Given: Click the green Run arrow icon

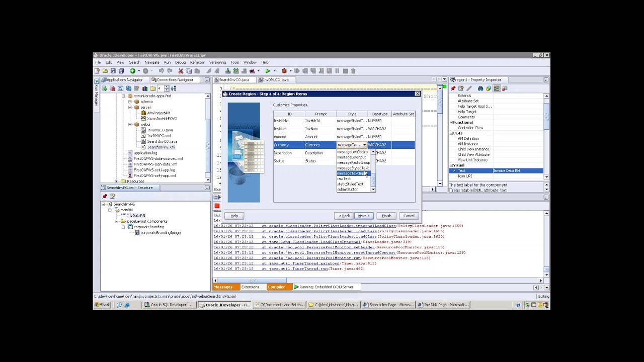Looking at the screenshot, I should 268,71.
